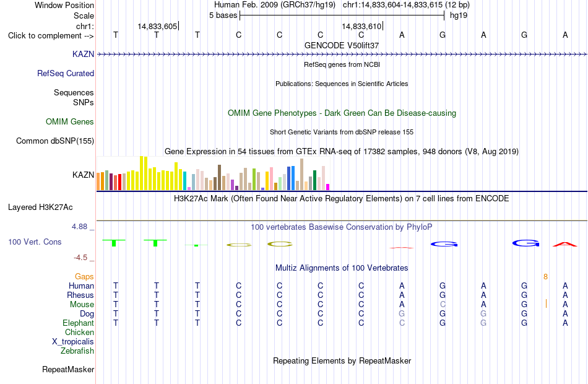This screenshot has height=384, width=588.
Task: Open the KAZN GENCODE gene track label
Action: pyautogui.click(x=83, y=54)
